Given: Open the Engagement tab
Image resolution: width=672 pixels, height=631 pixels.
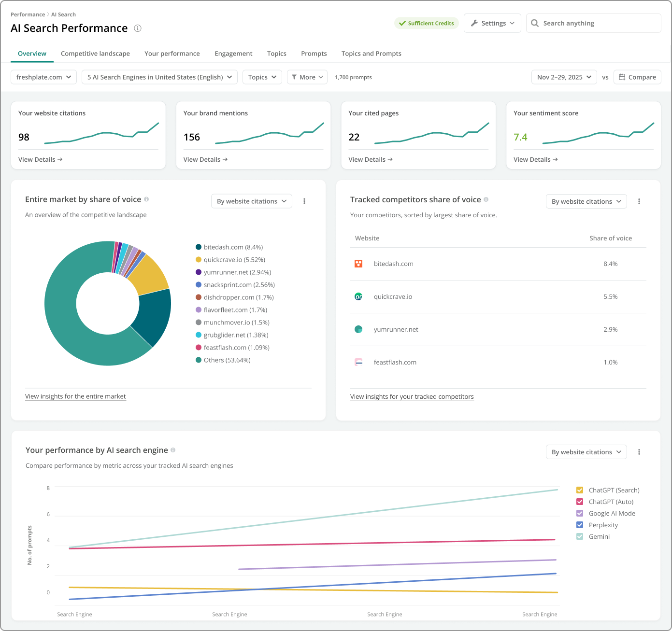Looking at the screenshot, I should click(233, 54).
